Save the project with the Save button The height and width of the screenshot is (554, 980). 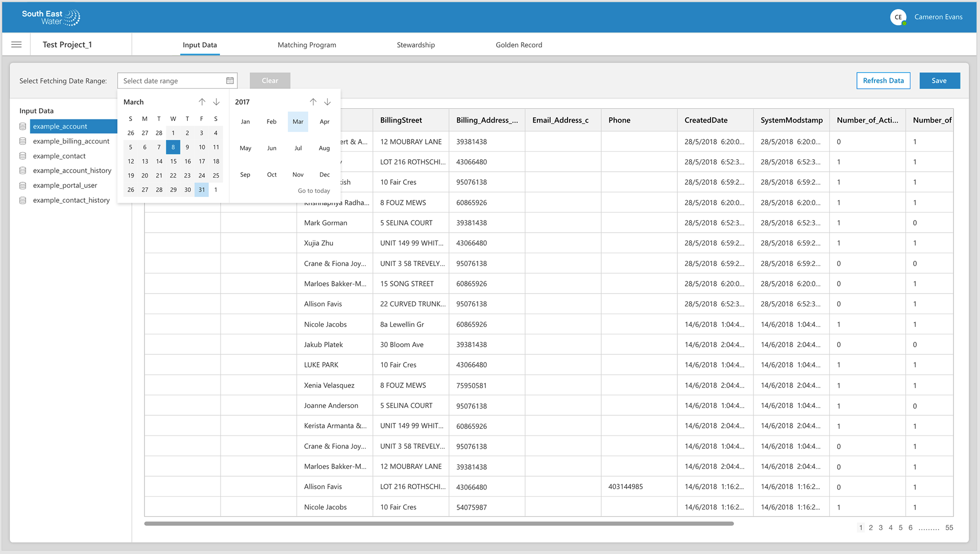(939, 81)
